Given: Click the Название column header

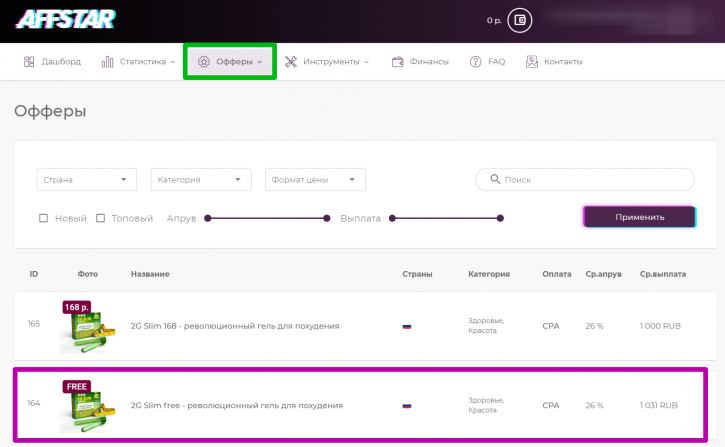Looking at the screenshot, I should click(x=150, y=274).
